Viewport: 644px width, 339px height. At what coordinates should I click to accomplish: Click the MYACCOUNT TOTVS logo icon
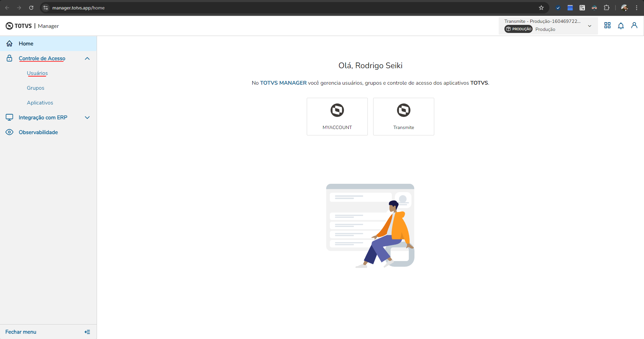(x=337, y=110)
